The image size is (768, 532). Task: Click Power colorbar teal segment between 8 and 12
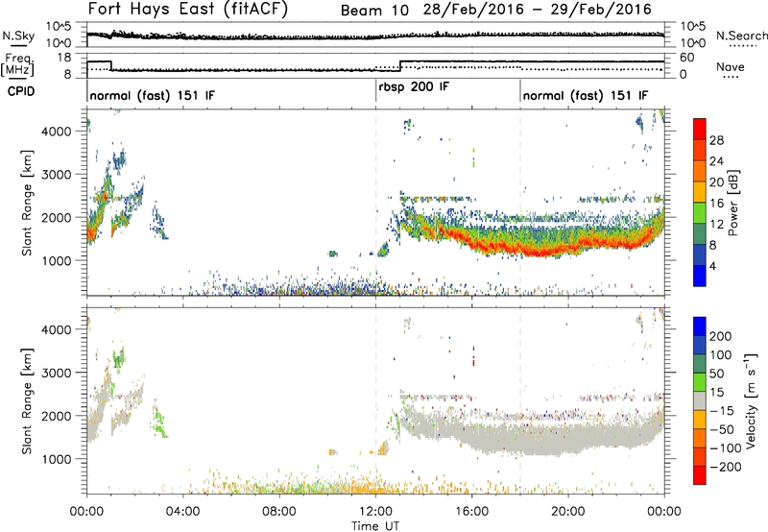click(700, 234)
